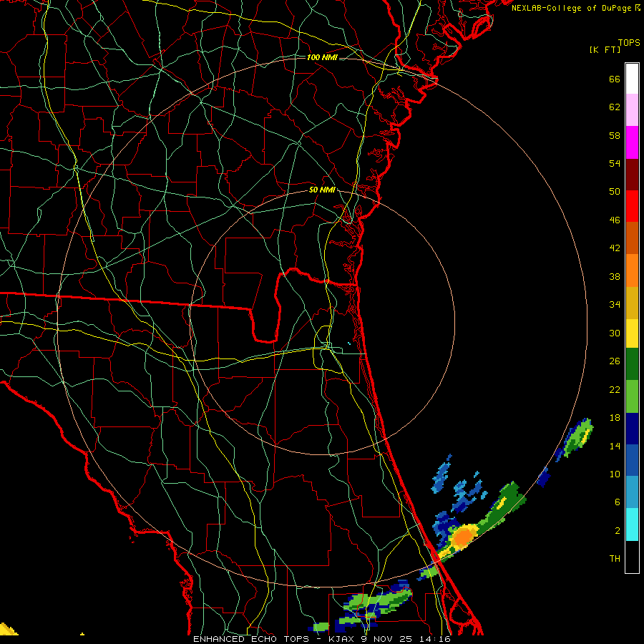The image size is (644, 644).
Task: Click the magenta legend color block
Action: point(632,142)
